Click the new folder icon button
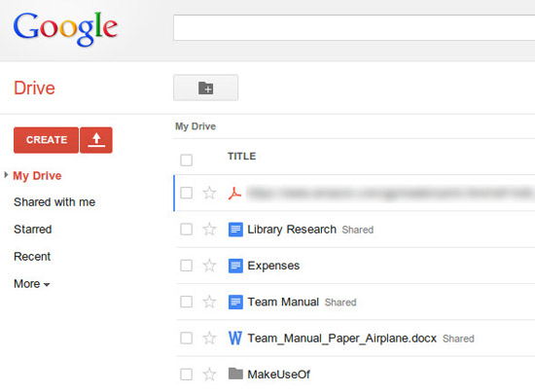Screen dimensions: 535x392 tap(206, 88)
